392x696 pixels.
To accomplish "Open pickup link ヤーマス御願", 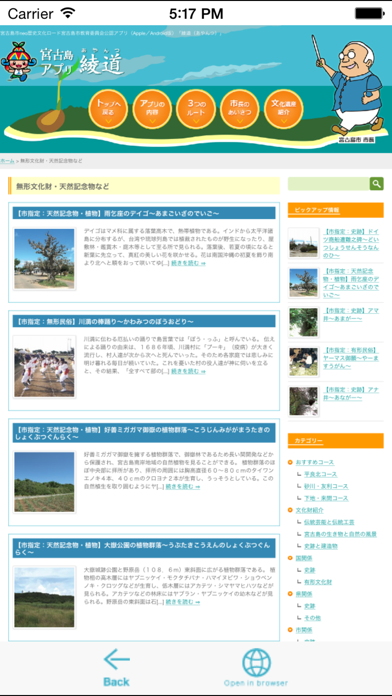I will point(351,358).
